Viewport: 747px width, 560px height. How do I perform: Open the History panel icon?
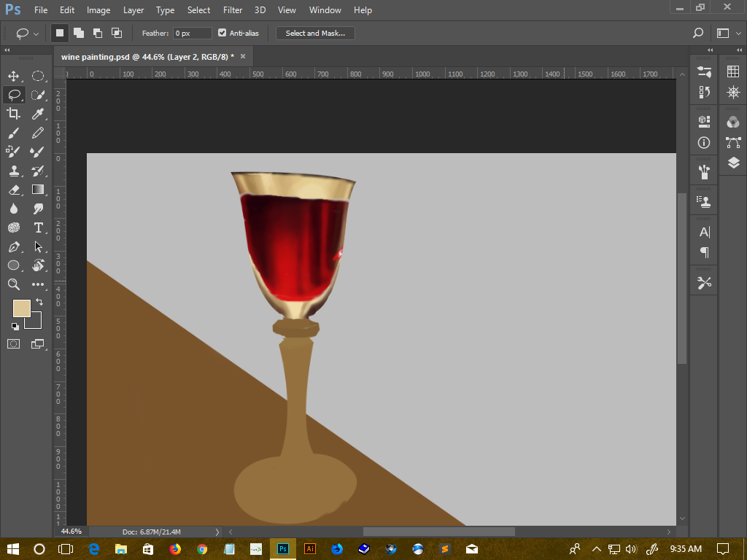click(704, 92)
